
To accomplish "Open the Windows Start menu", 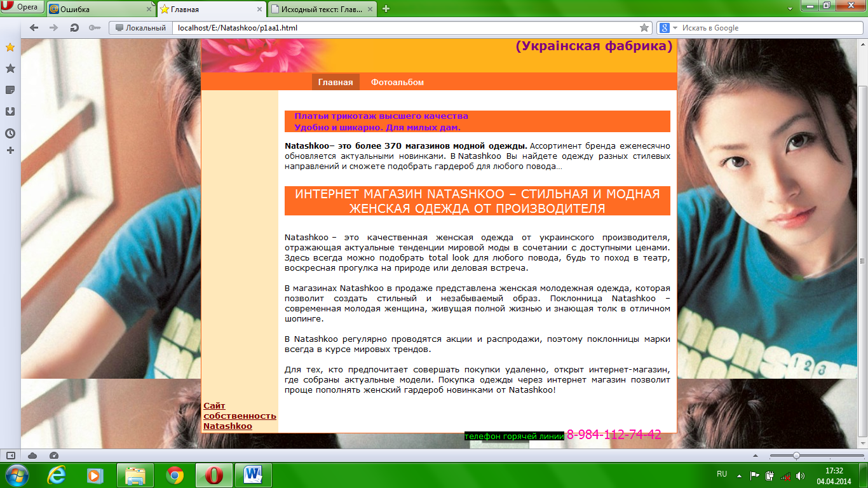I will [x=16, y=475].
